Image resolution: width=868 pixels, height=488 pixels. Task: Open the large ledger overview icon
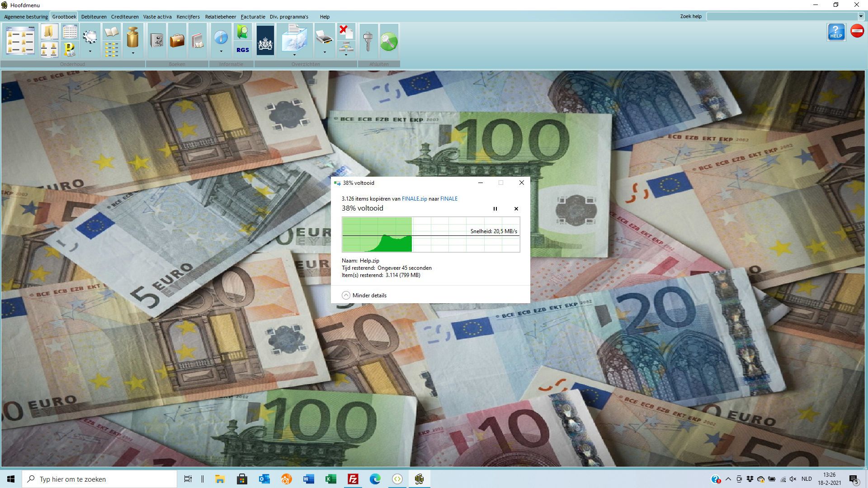click(21, 40)
